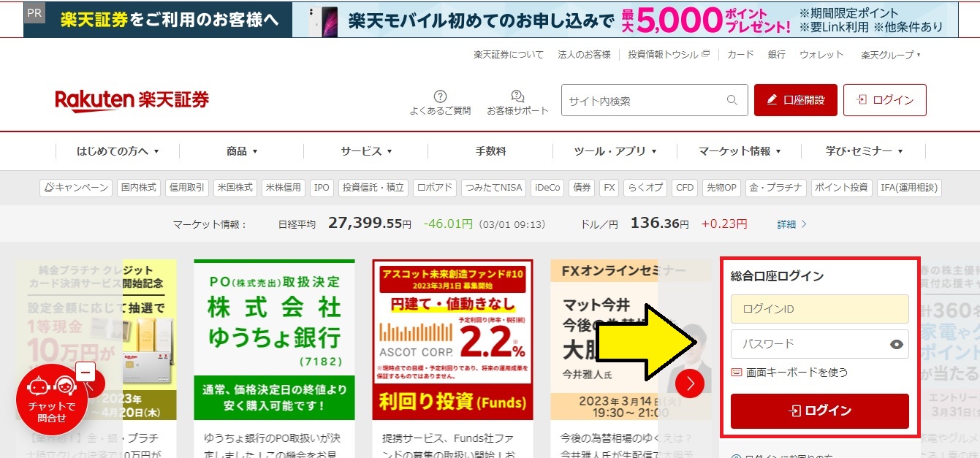This screenshot has width=980, height=458.
Task: Select the らくオプ tag
Action: point(645,188)
